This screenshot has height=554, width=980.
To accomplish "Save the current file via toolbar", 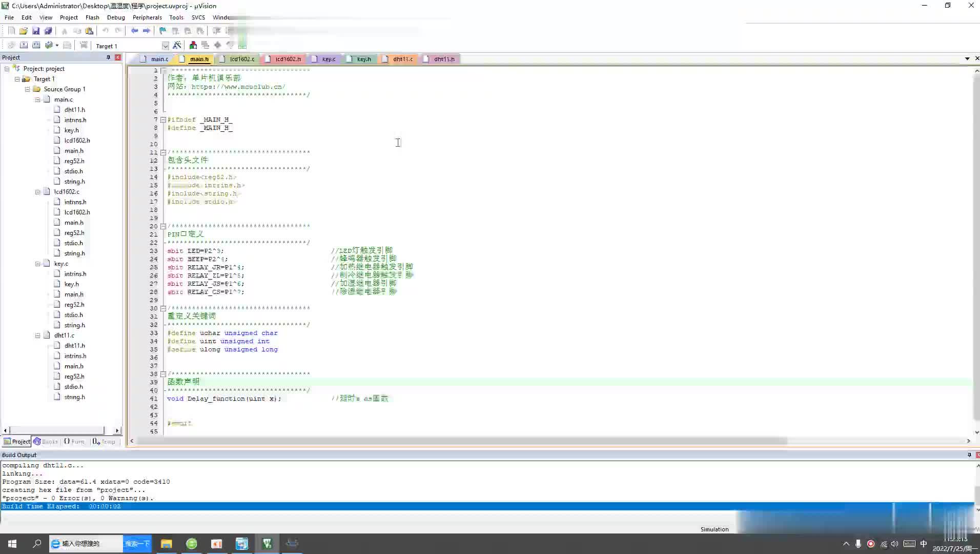I will pyautogui.click(x=36, y=31).
